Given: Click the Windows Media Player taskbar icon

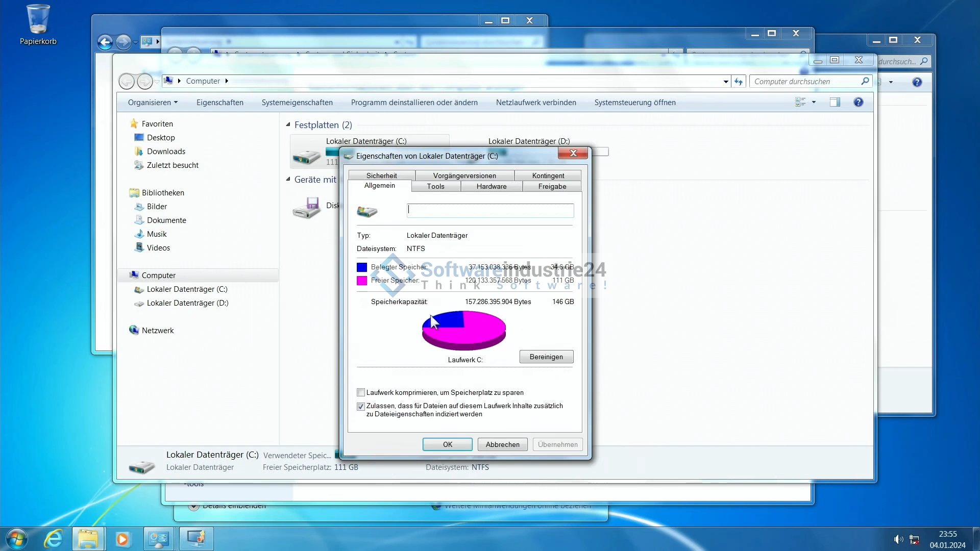Looking at the screenshot, I should tap(122, 539).
